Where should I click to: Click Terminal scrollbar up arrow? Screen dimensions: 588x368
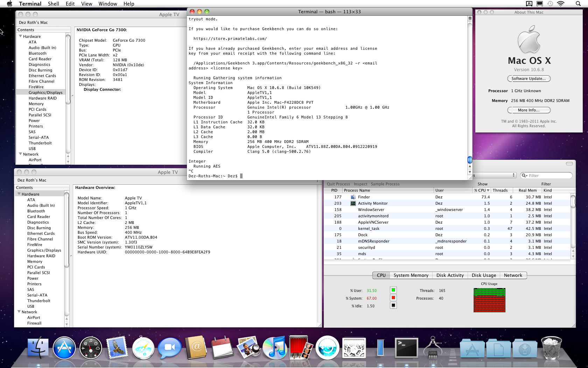pyautogui.click(x=470, y=166)
